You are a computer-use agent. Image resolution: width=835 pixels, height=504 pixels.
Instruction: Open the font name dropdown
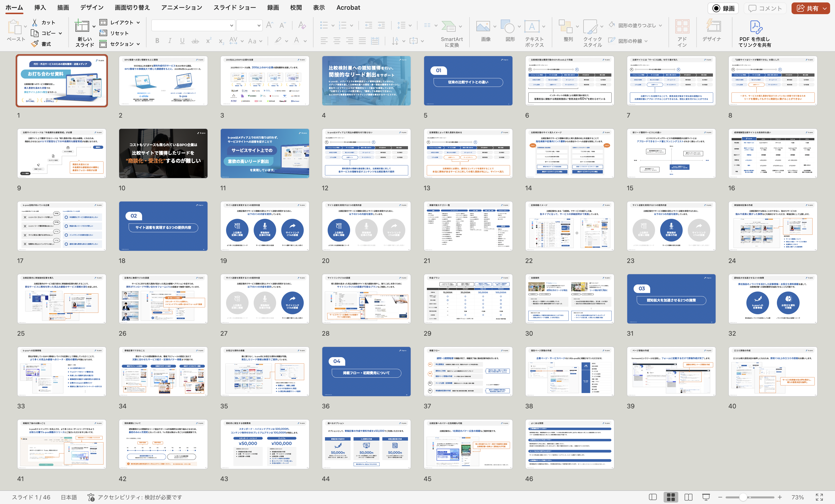[231, 25]
